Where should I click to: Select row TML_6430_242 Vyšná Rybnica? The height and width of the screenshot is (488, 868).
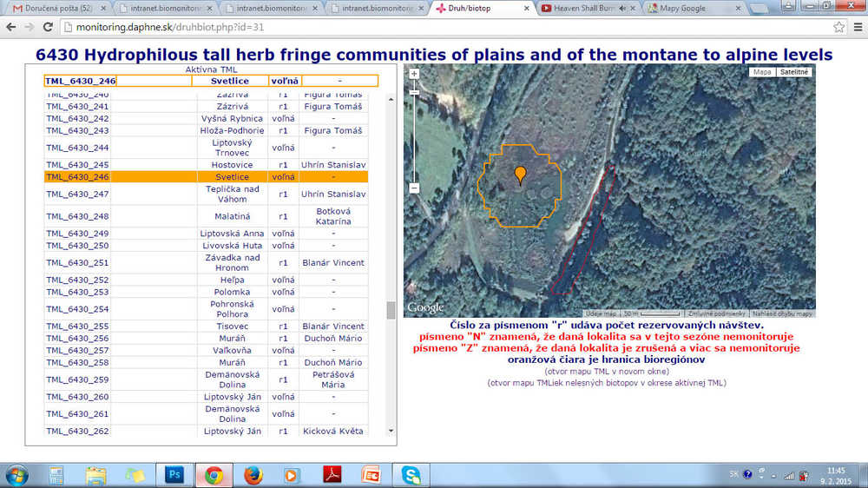[206, 119]
